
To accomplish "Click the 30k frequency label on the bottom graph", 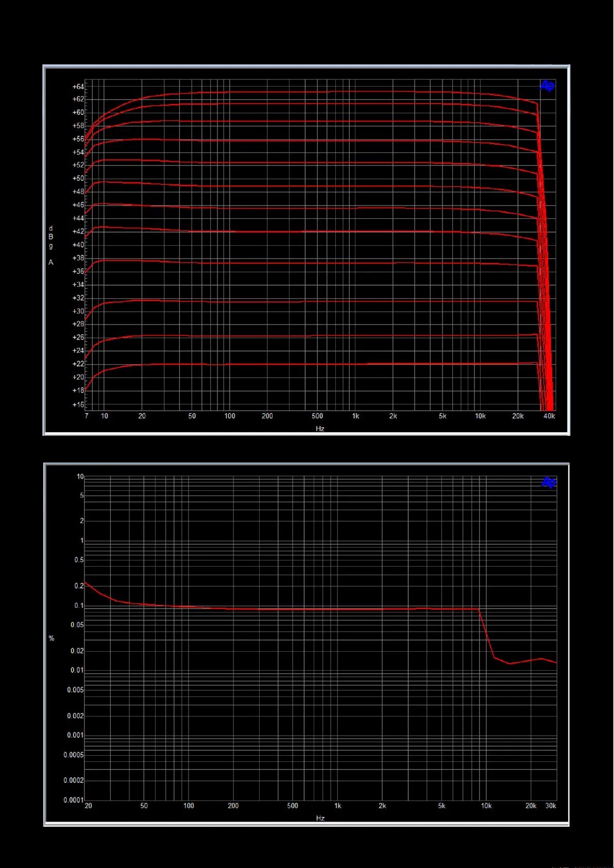I will click(551, 806).
